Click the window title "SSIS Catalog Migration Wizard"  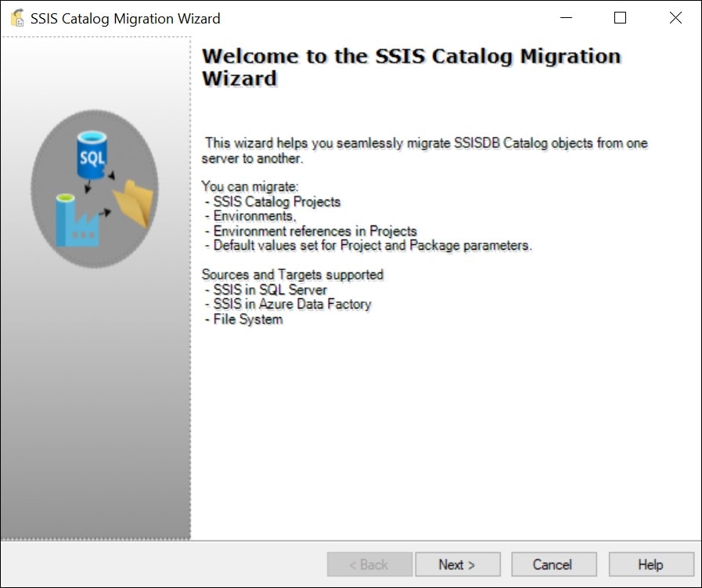(125, 18)
